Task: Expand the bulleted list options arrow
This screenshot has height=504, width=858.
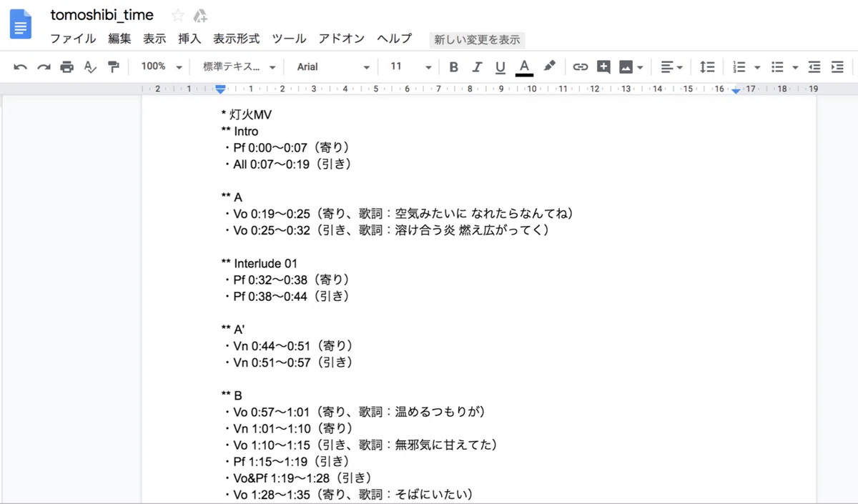Action: point(795,67)
